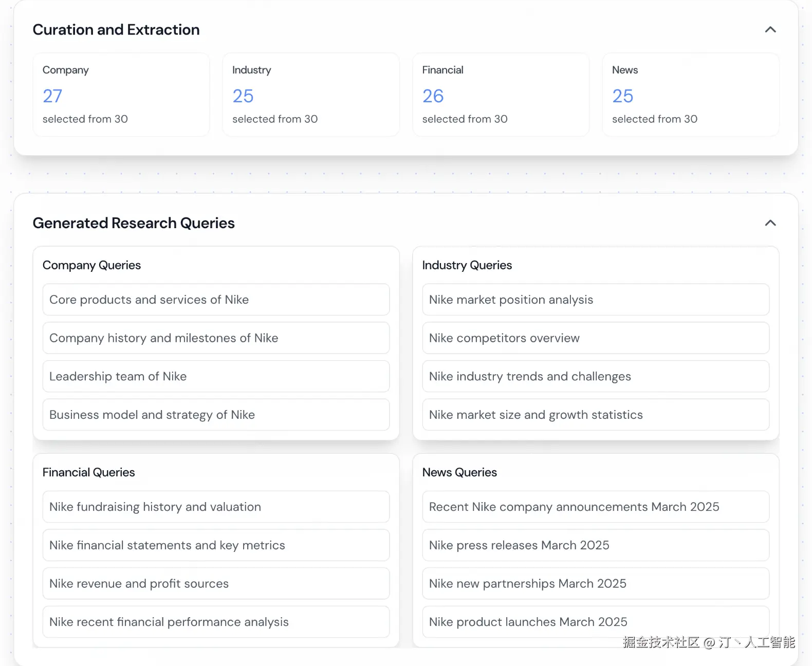Click the Core products and services query
The height and width of the screenshot is (666, 812).
click(x=216, y=300)
